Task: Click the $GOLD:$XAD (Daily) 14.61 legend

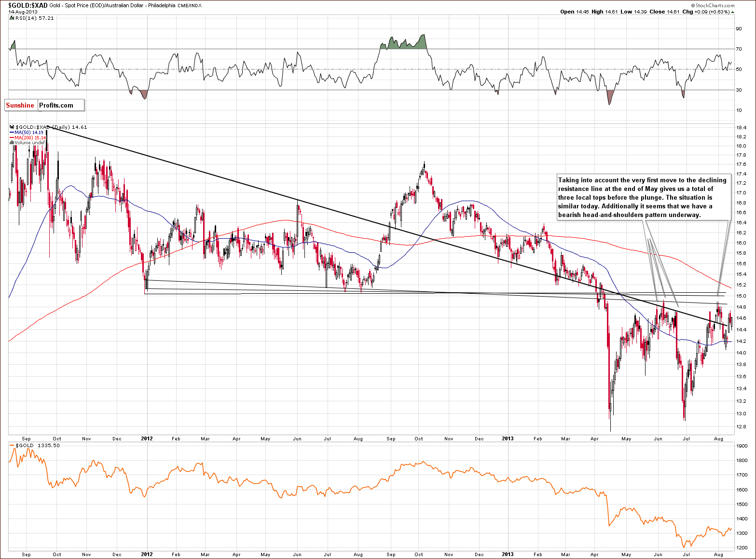Action: pos(51,127)
